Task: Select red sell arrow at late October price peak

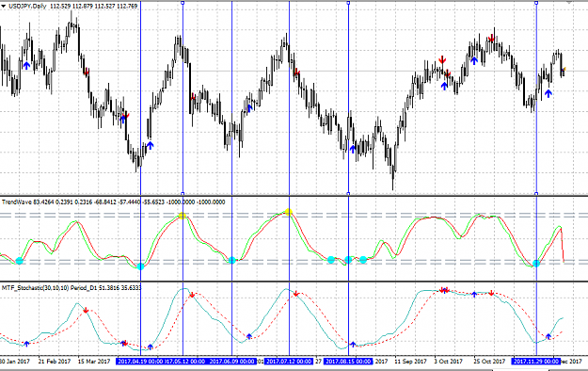Action: pyautogui.click(x=492, y=39)
